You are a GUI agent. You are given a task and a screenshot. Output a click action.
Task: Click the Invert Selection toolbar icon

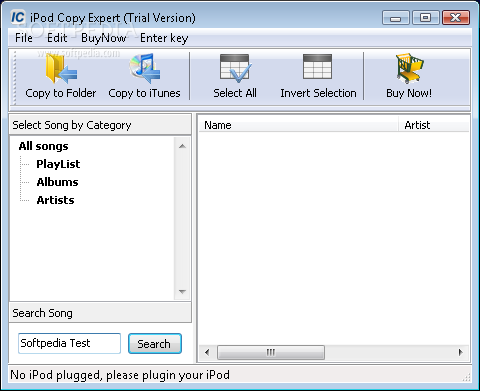pyautogui.click(x=317, y=67)
